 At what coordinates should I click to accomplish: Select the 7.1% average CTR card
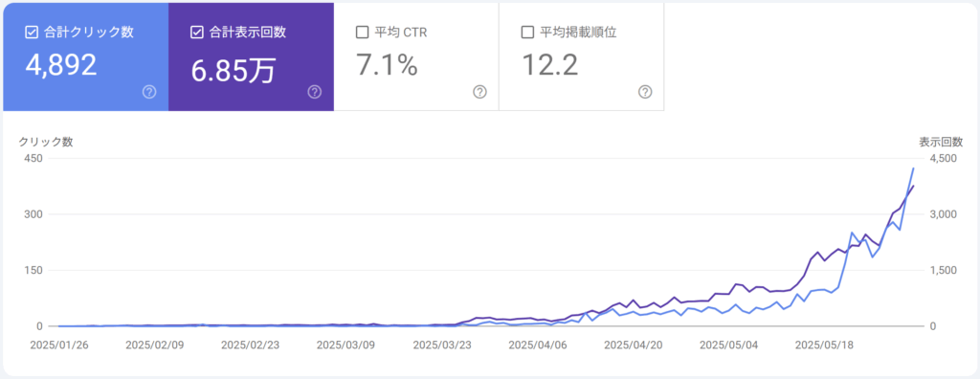click(416, 56)
